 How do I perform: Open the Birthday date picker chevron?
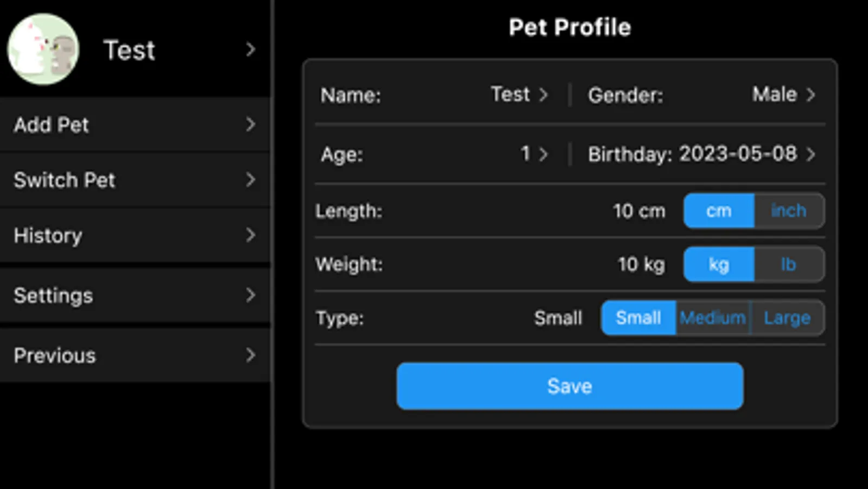click(x=810, y=154)
